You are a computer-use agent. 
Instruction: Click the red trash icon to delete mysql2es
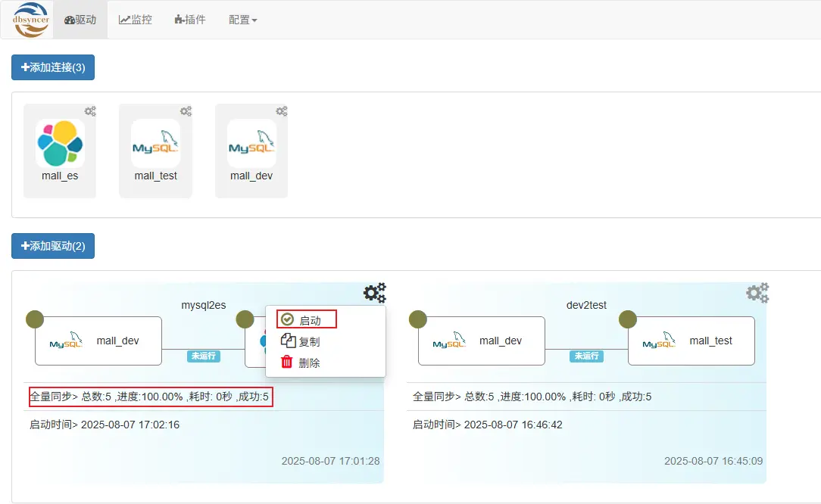coord(287,361)
